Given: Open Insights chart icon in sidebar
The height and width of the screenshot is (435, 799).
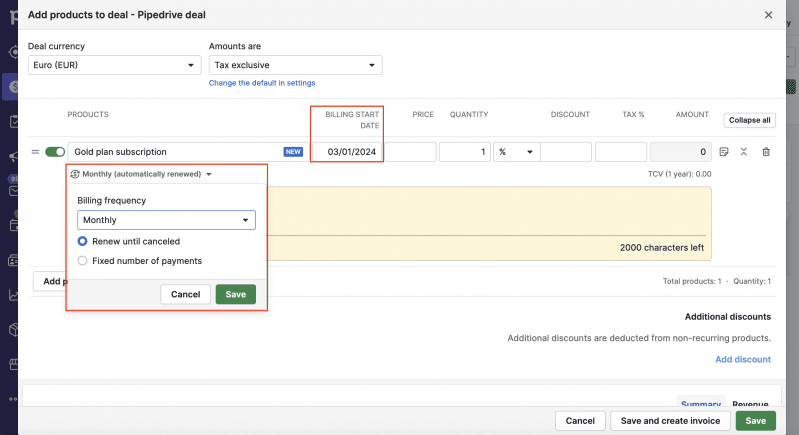Looking at the screenshot, I should click(x=13, y=295).
